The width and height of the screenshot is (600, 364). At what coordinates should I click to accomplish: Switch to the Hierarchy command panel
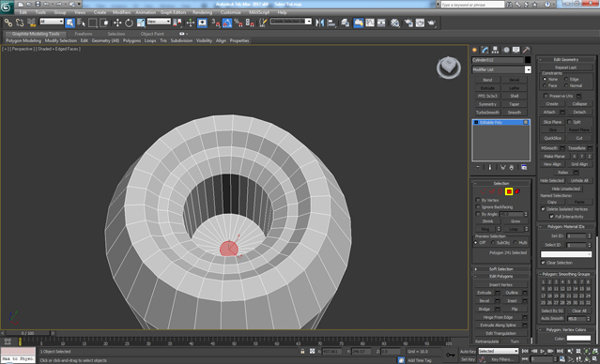tap(496, 50)
